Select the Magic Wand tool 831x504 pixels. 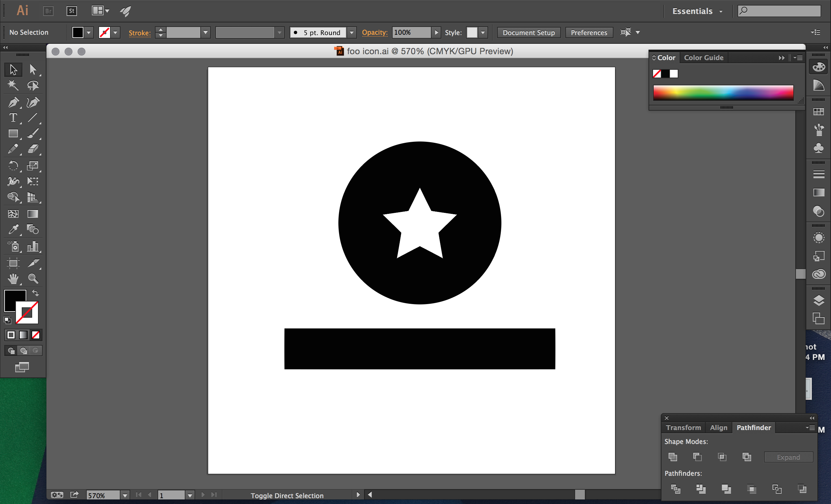pyautogui.click(x=13, y=85)
